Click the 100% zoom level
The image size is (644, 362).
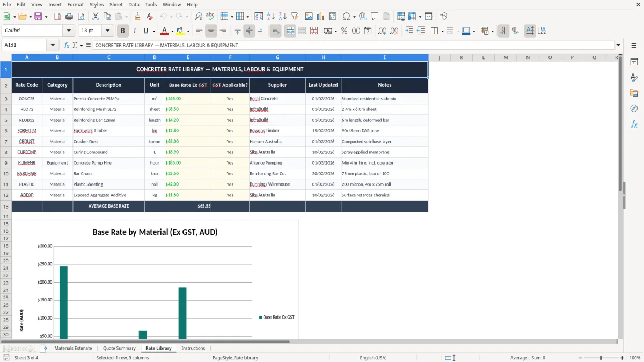click(x=635, y=358)
